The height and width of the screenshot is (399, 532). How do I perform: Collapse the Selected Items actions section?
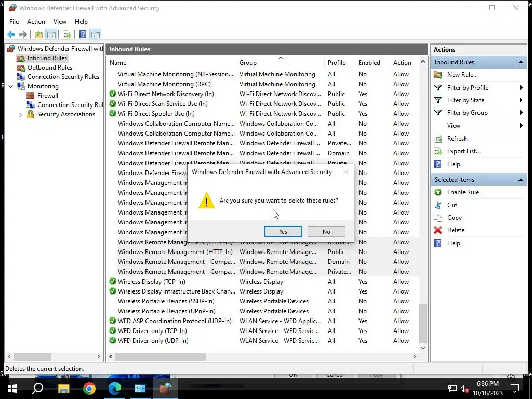coord(521,179)
